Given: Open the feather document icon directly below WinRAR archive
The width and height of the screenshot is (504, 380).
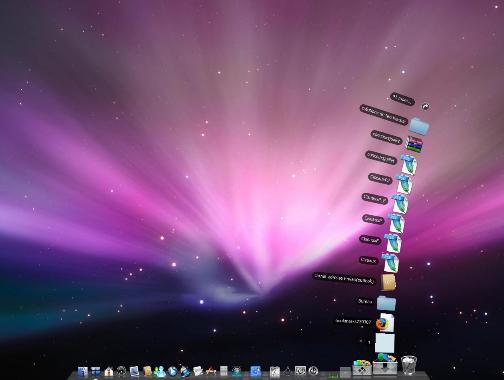Looking at the screenshot, I should [x=409, y=164].
